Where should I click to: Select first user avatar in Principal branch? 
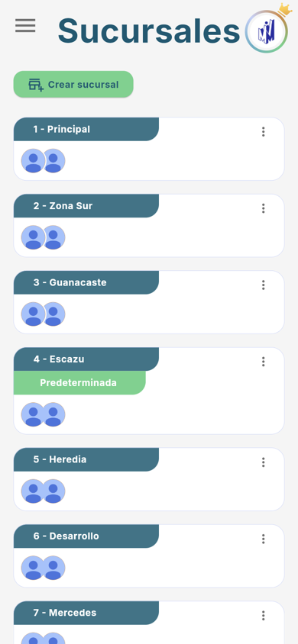pyautogui.click(x=34, y=160)
